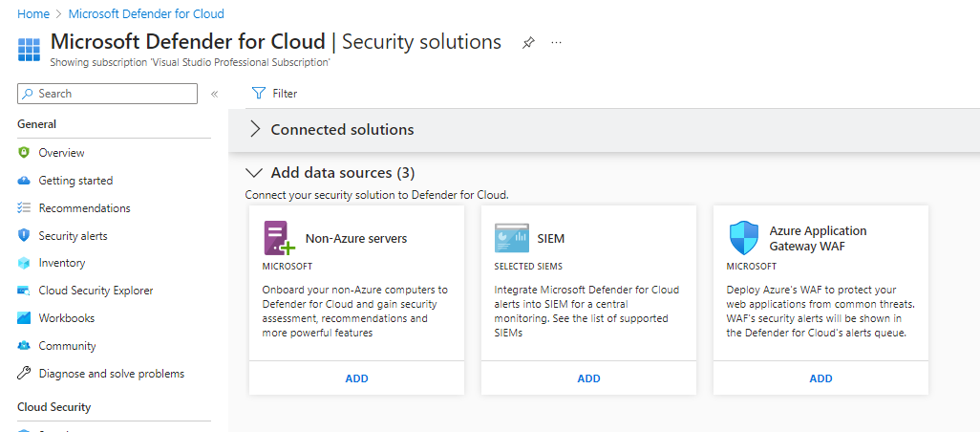The height and width of the screenshot is (432, 980).
Task: Click the Cloud Security Explorer icon
Action: (x=25, y=291)
